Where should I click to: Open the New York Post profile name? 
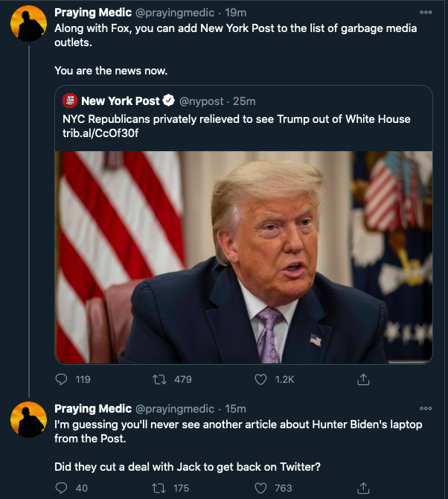coord(120,101)
